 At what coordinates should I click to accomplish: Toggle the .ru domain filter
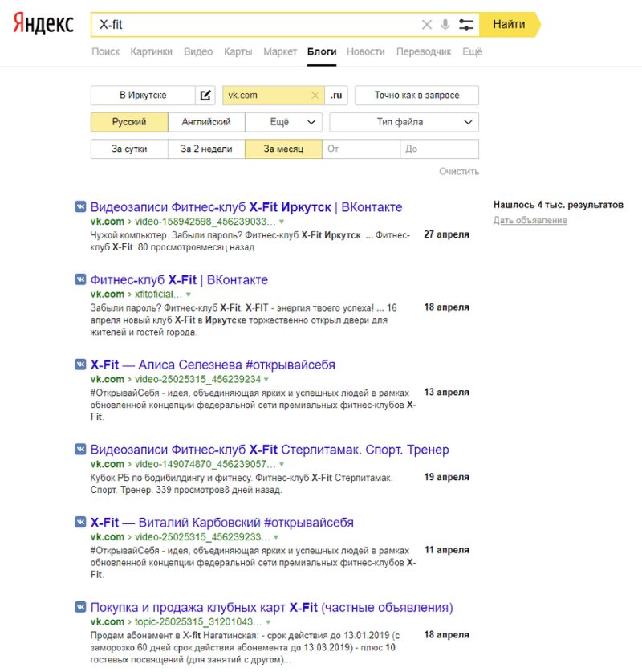coord(336,96)
